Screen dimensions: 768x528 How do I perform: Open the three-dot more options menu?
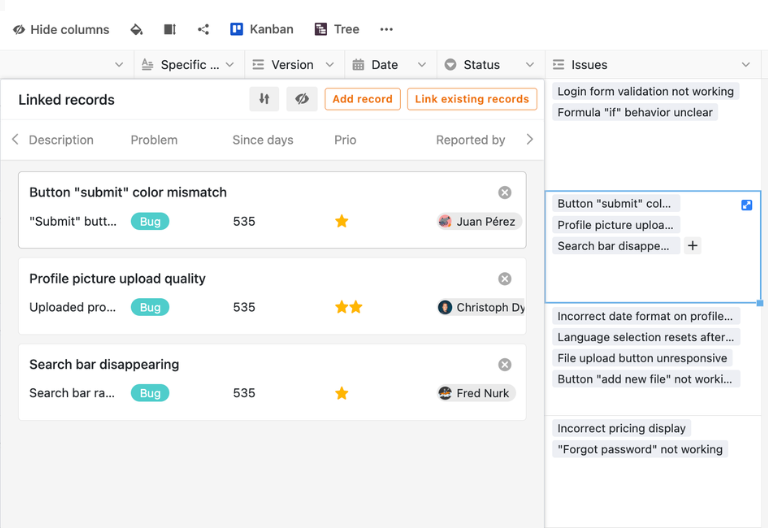(x=386, y=29)
